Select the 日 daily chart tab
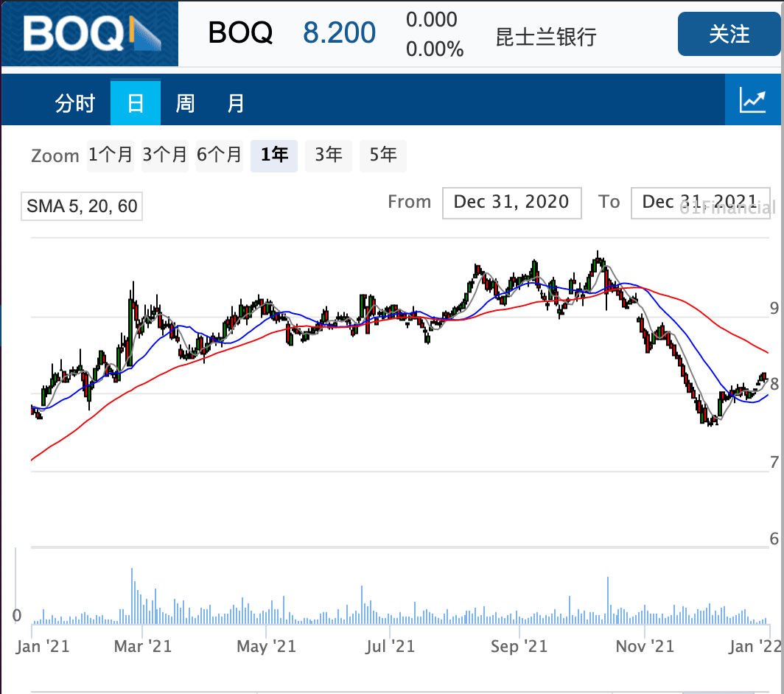This screenshot has height=694, width=784. click(136, 102)
